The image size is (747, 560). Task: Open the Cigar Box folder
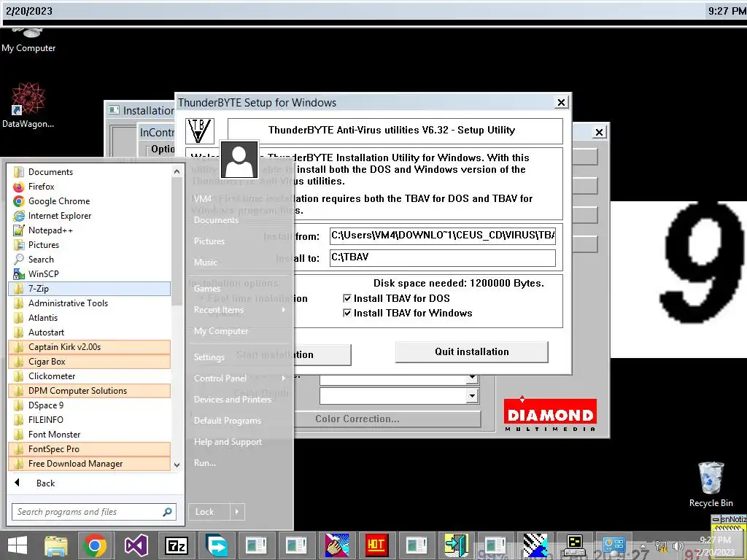89,362
